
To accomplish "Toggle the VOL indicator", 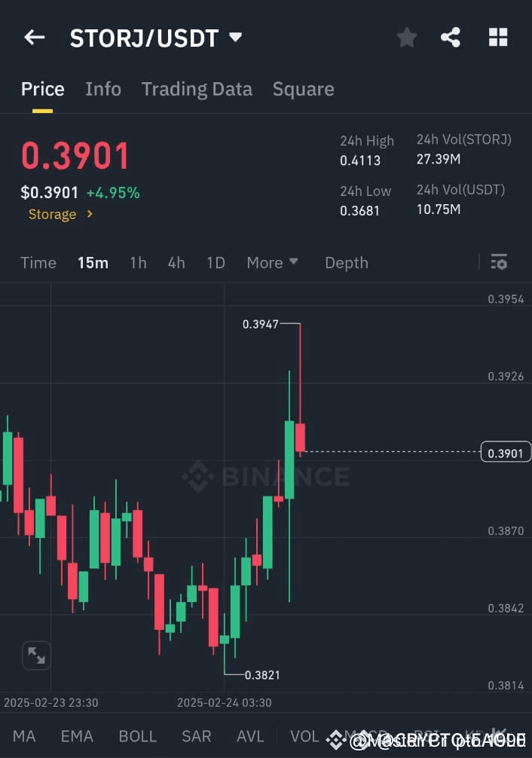I will tap(304, 736).
